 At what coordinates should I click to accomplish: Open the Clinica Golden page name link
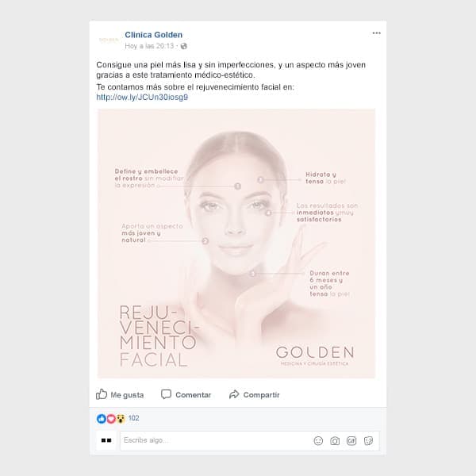pos(154,35)
